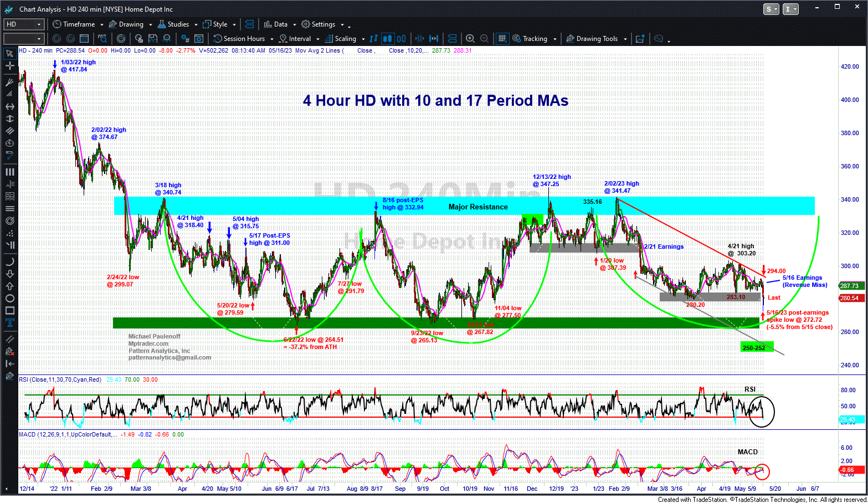
Task: Expand the Session Hours dropdown arrow
Action: (x=271, y=39)
